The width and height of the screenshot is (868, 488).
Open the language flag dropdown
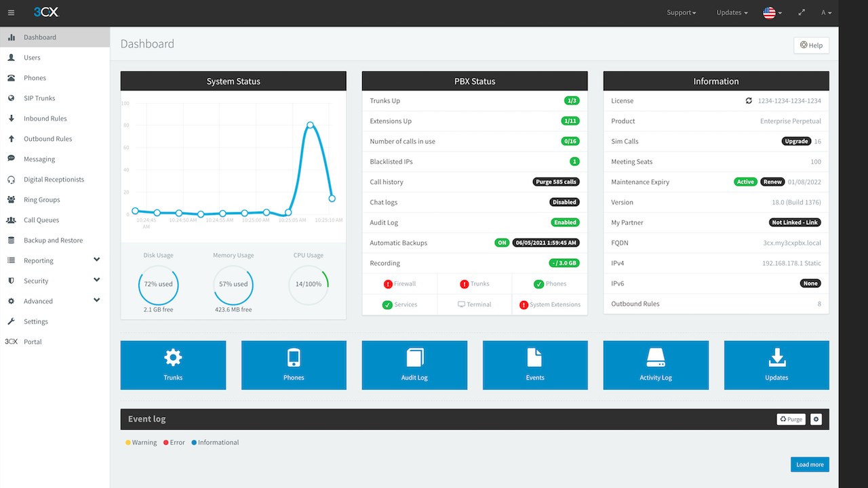point(772,13)
